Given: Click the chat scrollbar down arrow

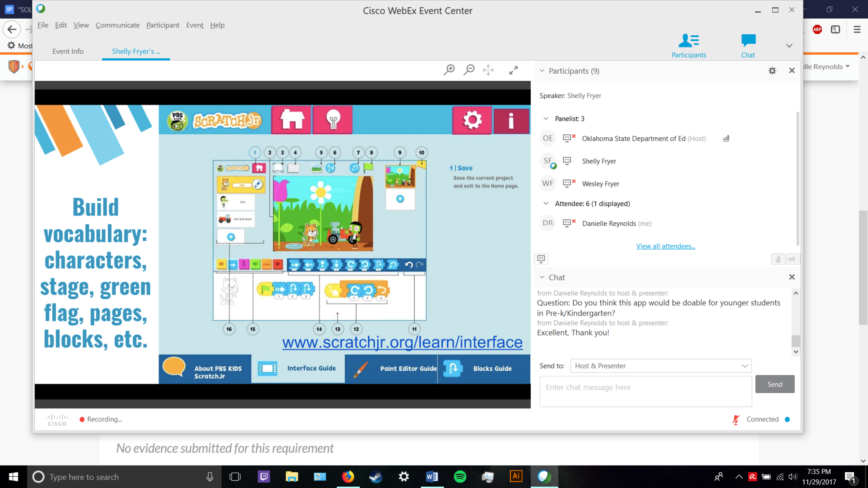Looking at the screenshot, I should [796, 352].
